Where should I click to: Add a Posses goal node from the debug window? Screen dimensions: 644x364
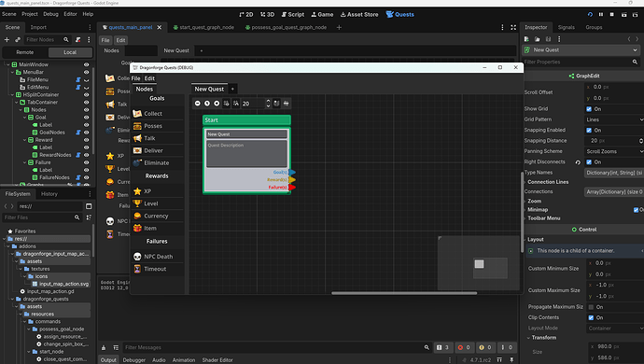(158, 126)
